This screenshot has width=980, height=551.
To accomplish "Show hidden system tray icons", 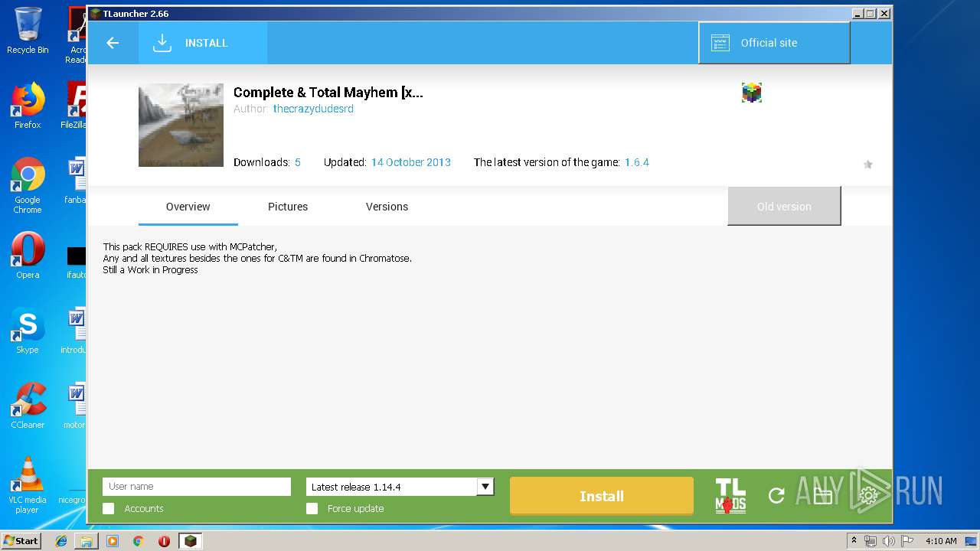I will [854, 541].
